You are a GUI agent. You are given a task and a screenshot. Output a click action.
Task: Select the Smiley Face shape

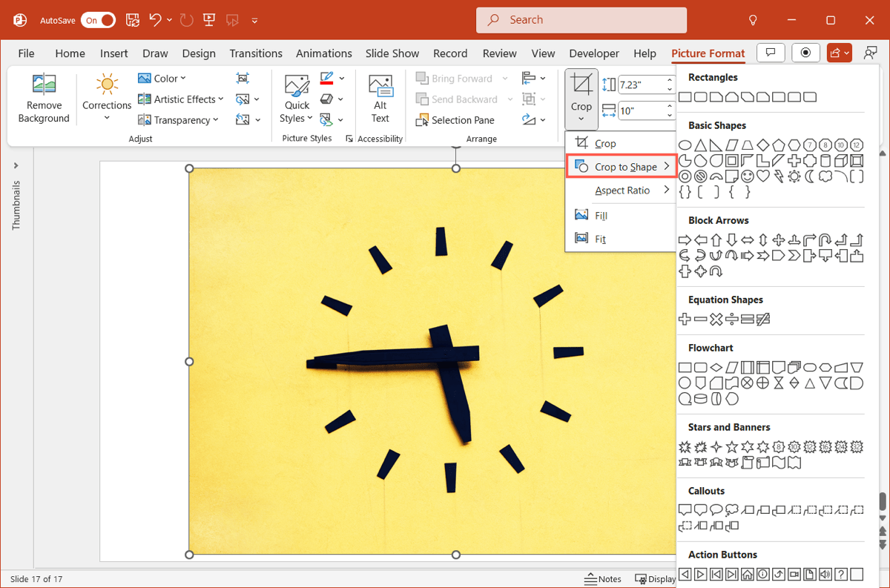pyautogui.click(x=748, y=176)
